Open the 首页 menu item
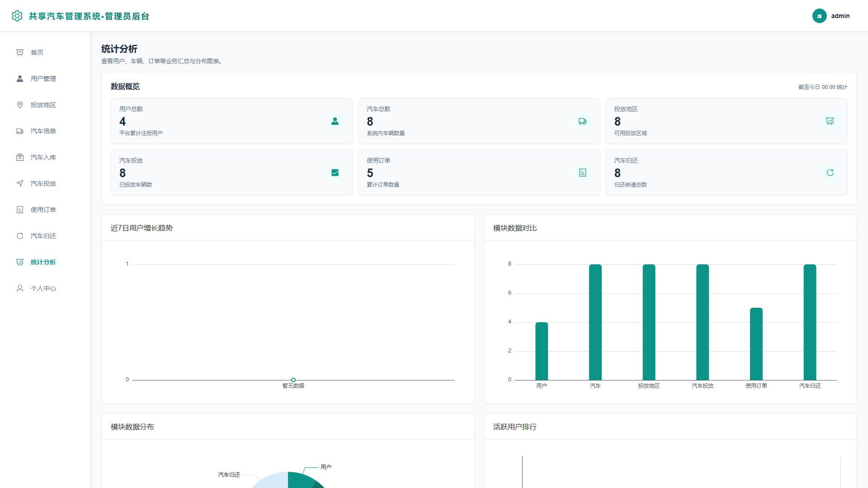The height and width of the screenshot is (488, 868). [45, 52]
